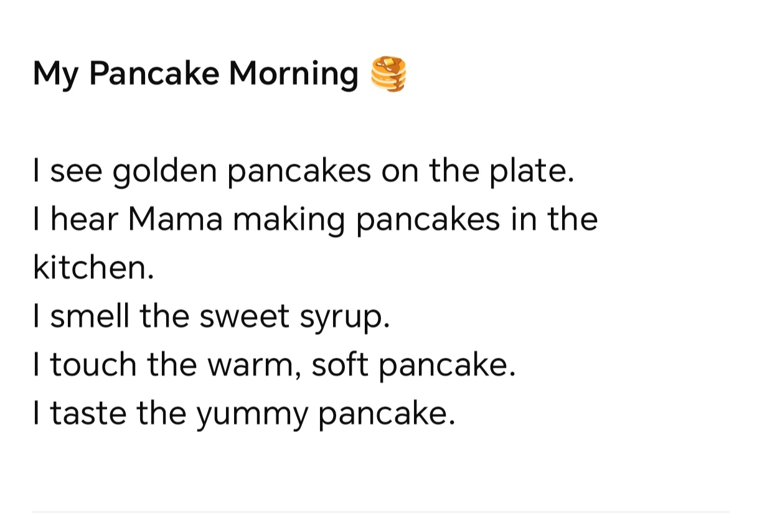Image resolution: width=762 pixels, height=532 pixels.
Task: Place cursor on the word "Mama"
Action: click(176, 220)
